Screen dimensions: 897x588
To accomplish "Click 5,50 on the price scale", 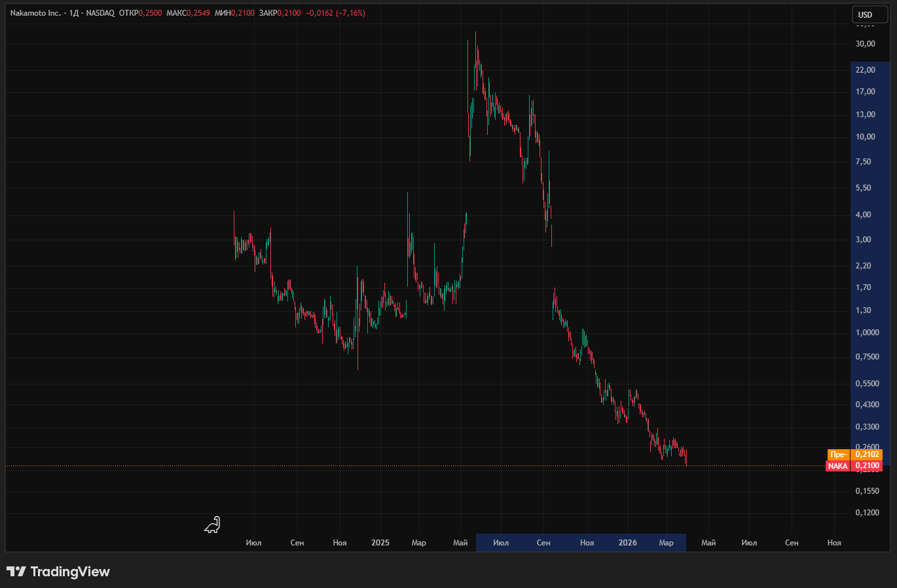I will (863, 188).
